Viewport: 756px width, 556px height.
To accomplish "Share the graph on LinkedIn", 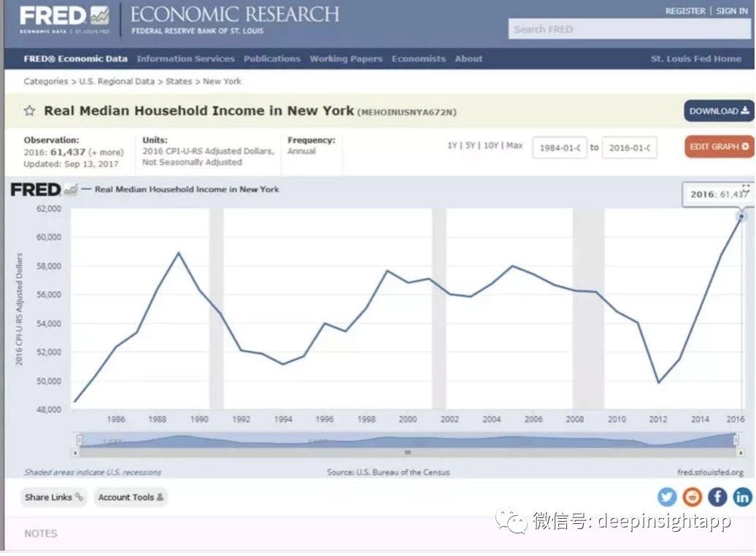I will tap(743, 497).
